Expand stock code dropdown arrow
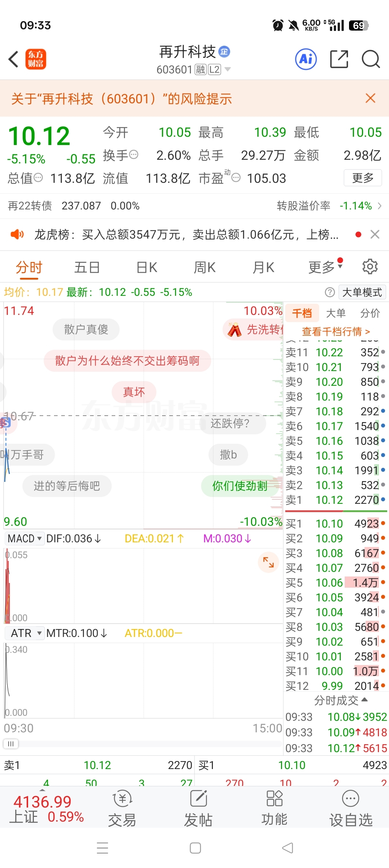Image resolution: width=389 pixels, height=868 pixels. (x=227, y=69)
